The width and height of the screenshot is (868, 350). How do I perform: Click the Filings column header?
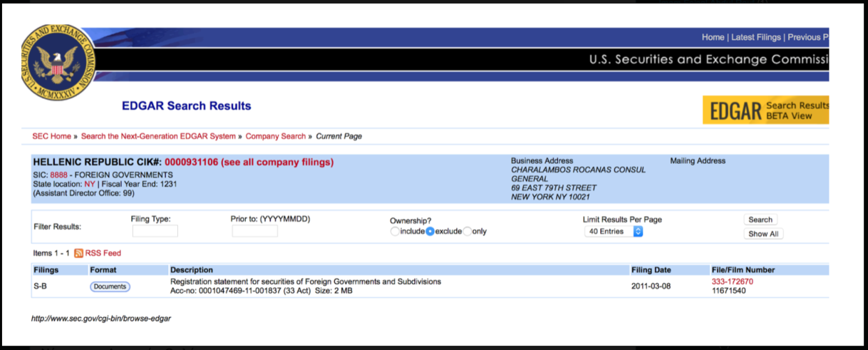tap(46, 270)
